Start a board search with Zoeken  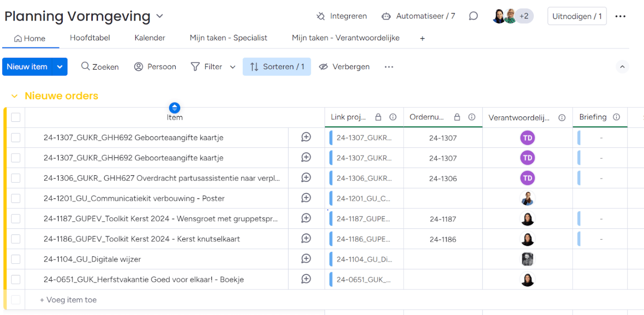pyautogui.click(x=100, y=66)
